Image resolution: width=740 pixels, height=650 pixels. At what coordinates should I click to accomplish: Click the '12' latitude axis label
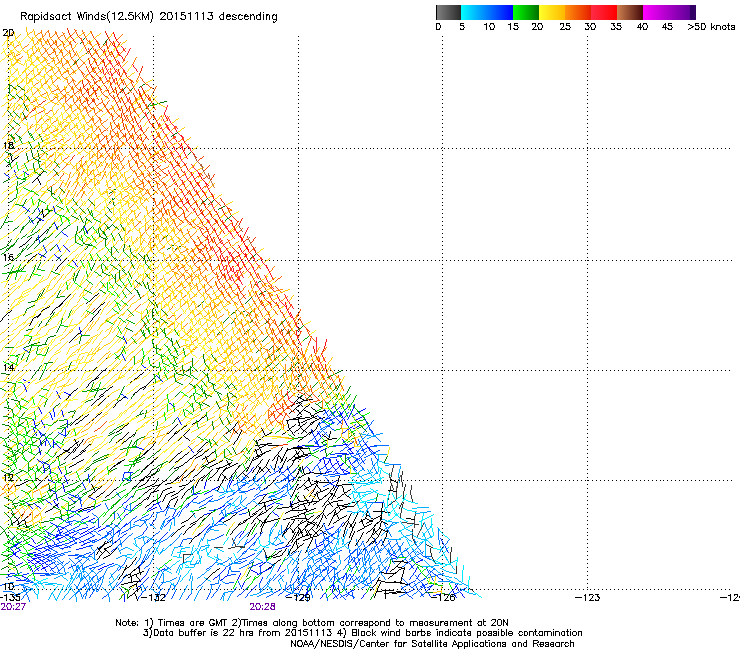(8, 477)
